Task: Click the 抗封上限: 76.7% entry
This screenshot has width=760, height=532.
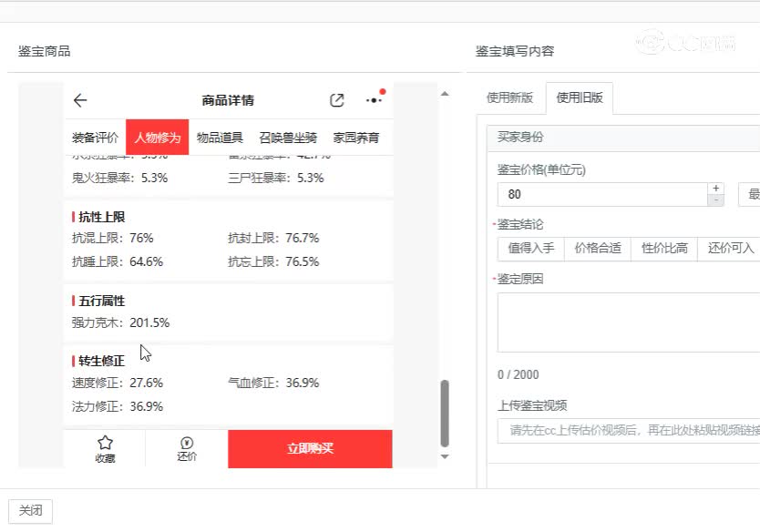Action: pos(273,239)
